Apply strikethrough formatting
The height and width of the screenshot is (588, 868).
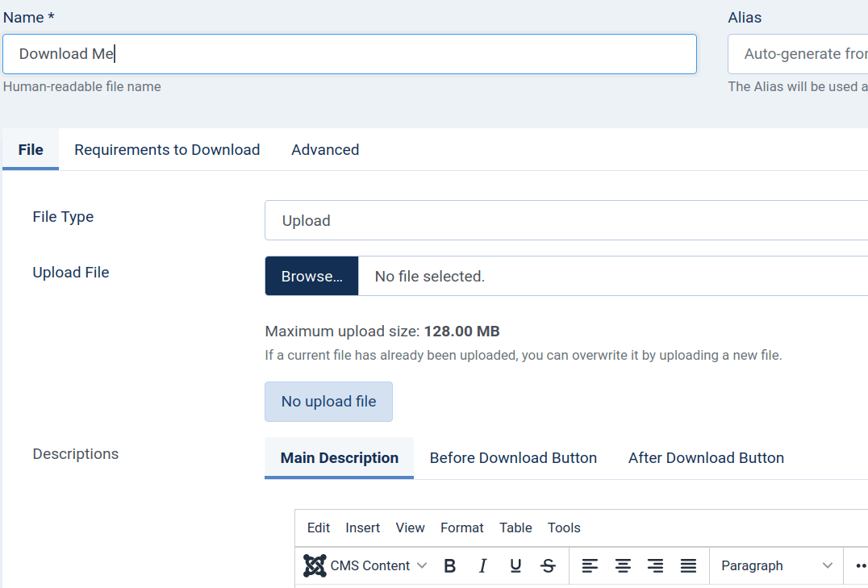(x=549, y=566)
